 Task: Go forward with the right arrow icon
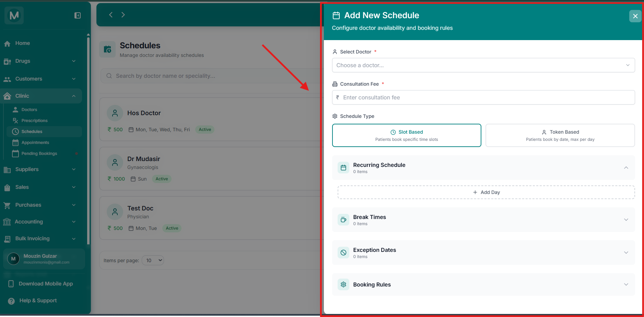click(123, 15)
